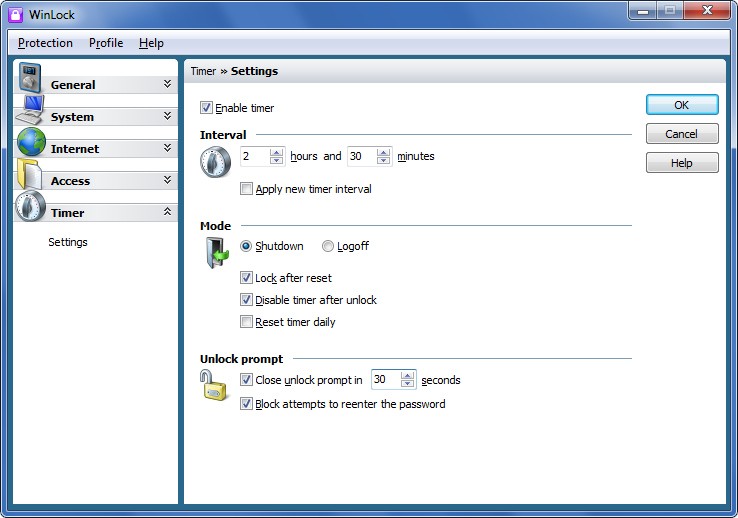Screen dimensions: 738x518
Task: Click the Access sidebar header label
Action: (x=70, y=181)
